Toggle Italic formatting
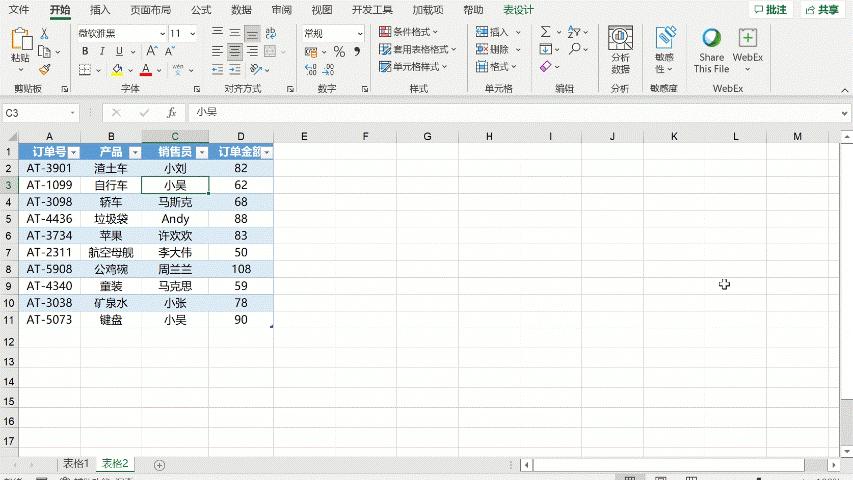 (102, 52)
